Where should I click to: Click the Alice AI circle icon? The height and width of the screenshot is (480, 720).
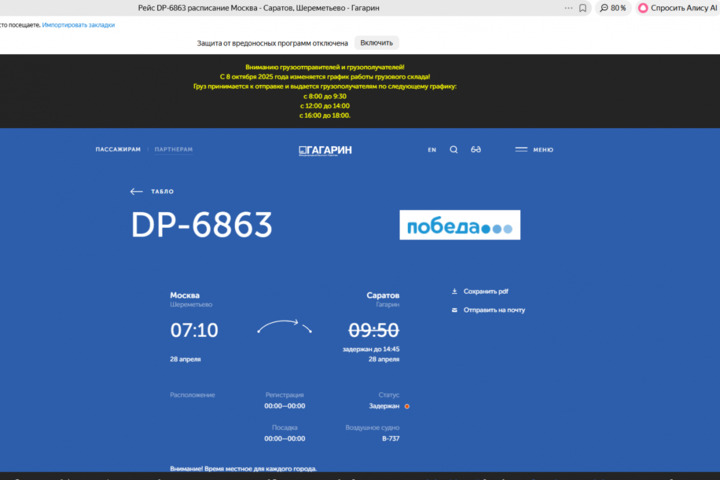(x=643, y=8)
